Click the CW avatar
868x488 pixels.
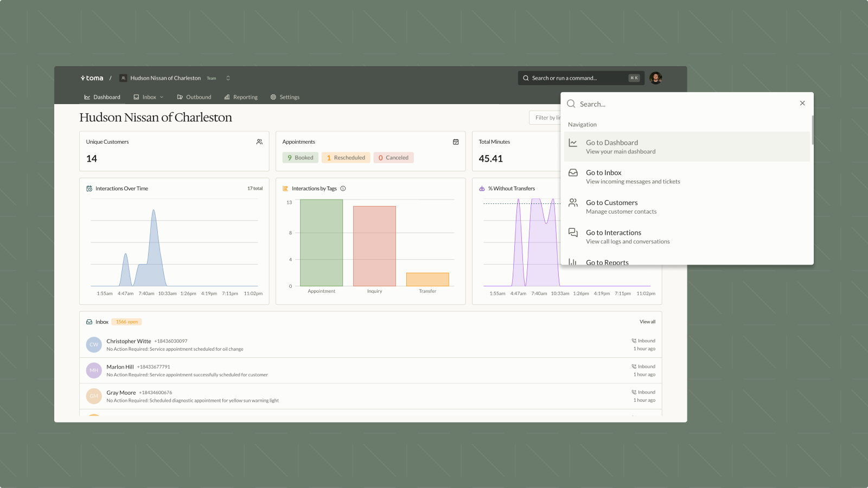[x=94, y=345]
